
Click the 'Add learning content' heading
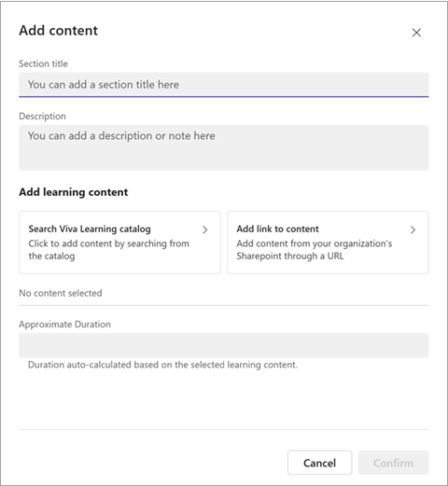click(x=74, y=192)
